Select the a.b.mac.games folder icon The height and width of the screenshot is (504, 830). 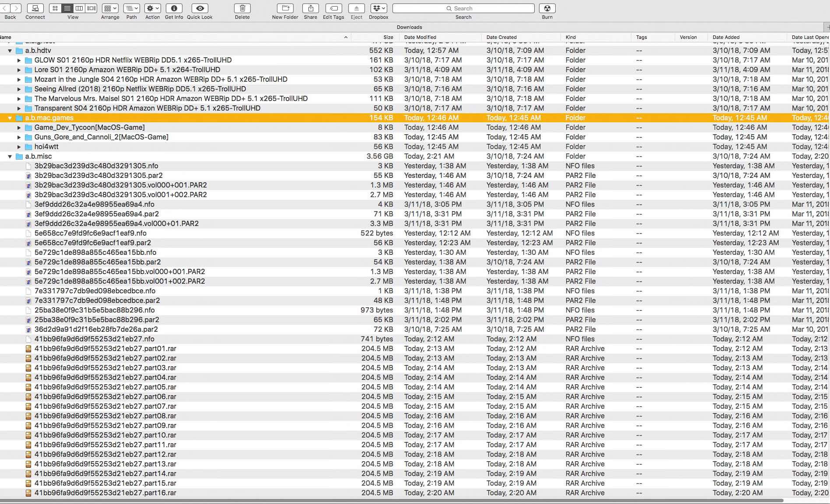pos(19,118)
